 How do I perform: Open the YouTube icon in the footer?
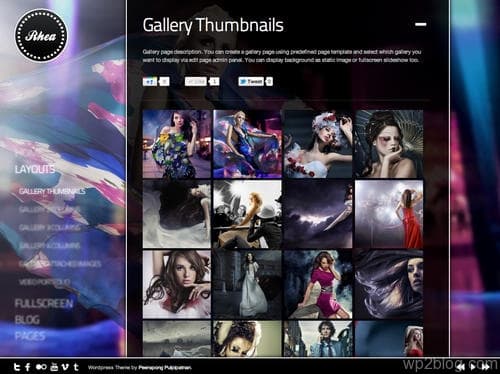pyautogui.click(x=54, y=367)
